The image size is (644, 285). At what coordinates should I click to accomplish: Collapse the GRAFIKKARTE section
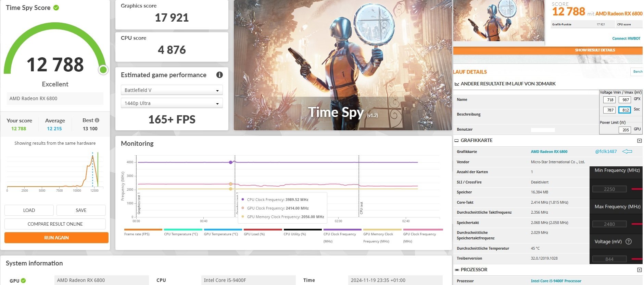tap(639, 141)
